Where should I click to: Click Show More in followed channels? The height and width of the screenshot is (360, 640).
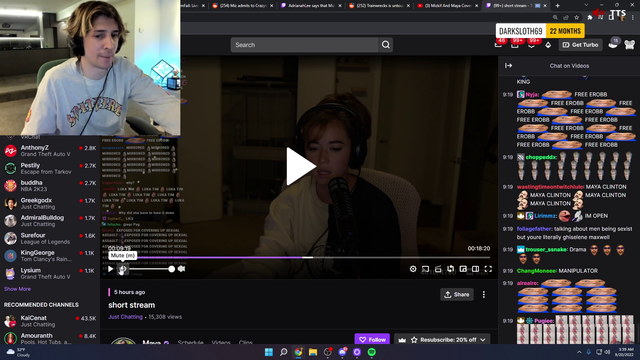coord(17,289)
